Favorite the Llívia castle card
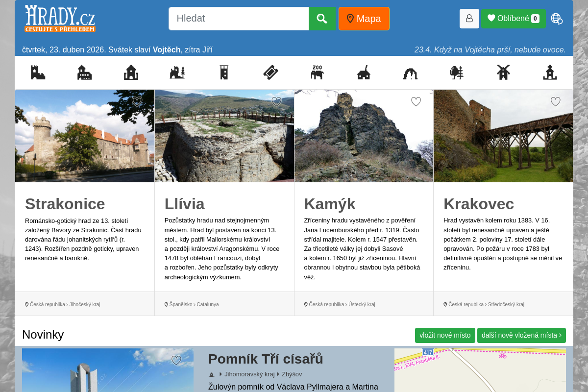The image size is (588, 392). pos(276,101)
